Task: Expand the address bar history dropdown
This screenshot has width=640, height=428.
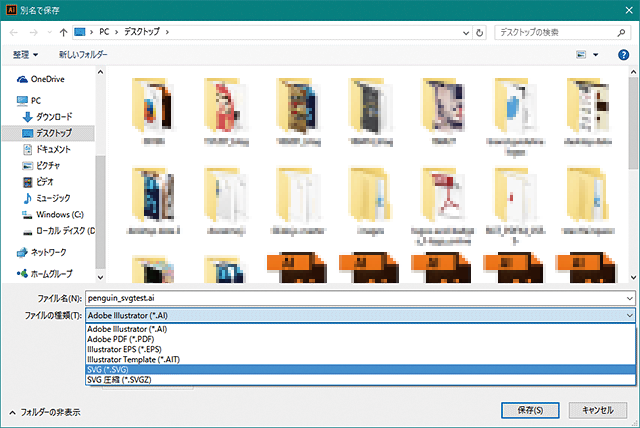Action: pyautogui.click(x=466, y=33)
